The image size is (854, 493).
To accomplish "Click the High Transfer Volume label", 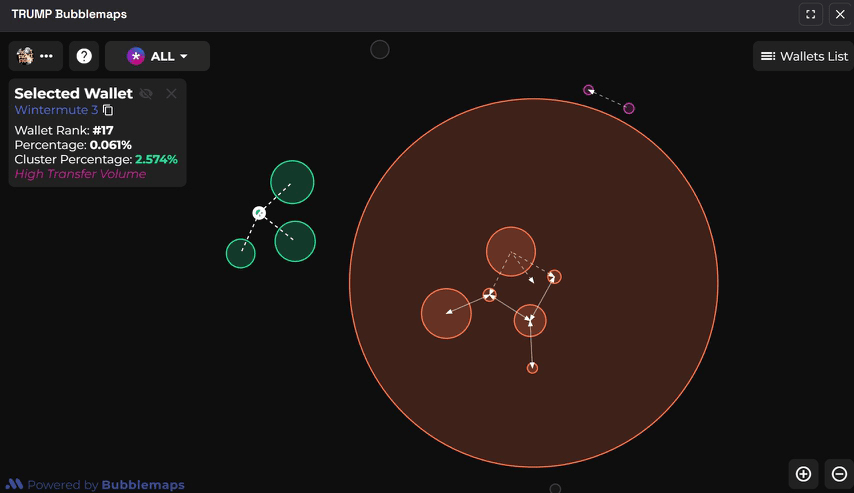I will (80, 174).
